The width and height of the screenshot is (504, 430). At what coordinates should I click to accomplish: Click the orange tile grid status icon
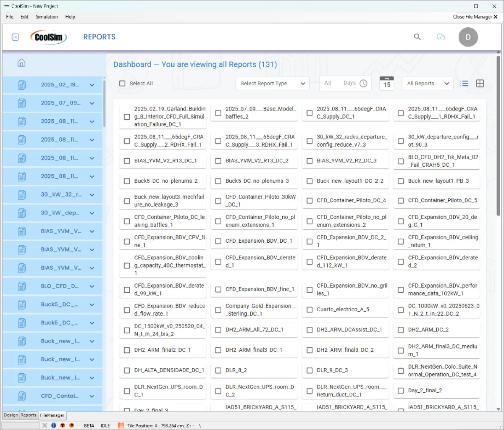point(121,425)
